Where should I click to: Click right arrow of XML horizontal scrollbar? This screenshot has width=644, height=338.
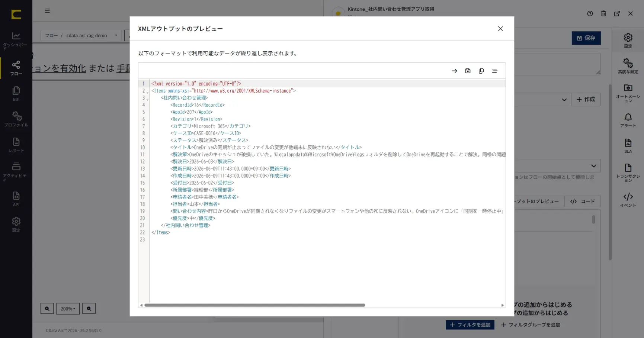[502, 305]
